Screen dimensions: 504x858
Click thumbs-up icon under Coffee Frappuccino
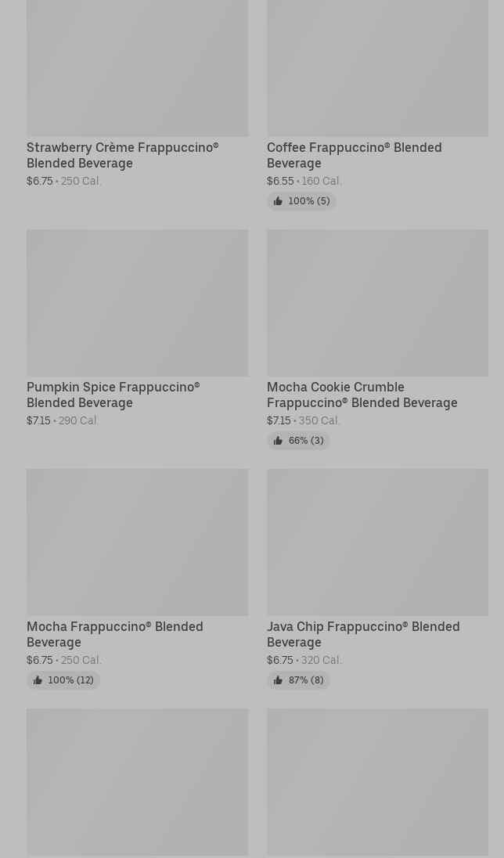pos(278,201)
